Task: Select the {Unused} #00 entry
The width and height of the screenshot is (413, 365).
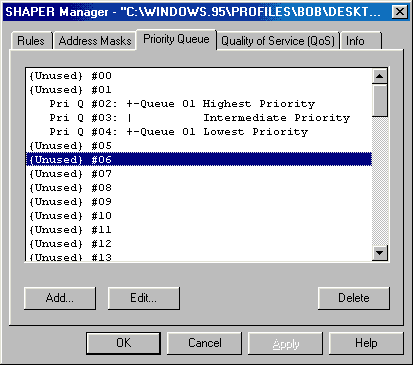Action: [199, 76]
